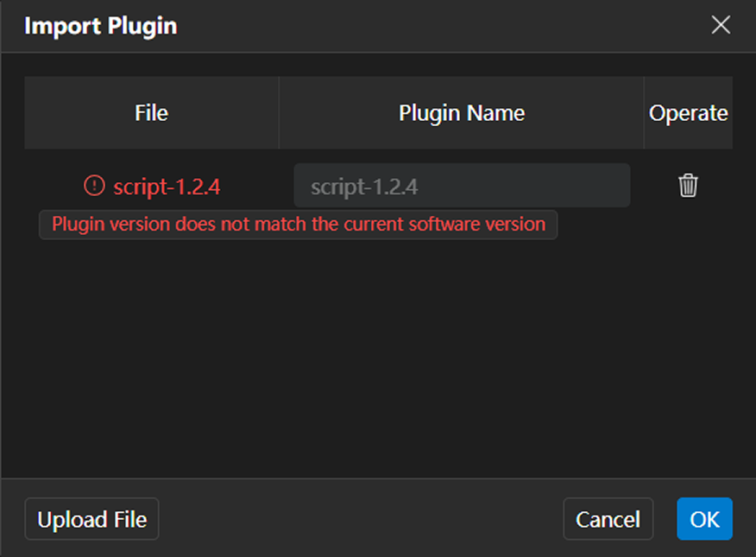Close the Import Plugin dialog
This screenshot has width=756, height=557.
pos(721,25)
